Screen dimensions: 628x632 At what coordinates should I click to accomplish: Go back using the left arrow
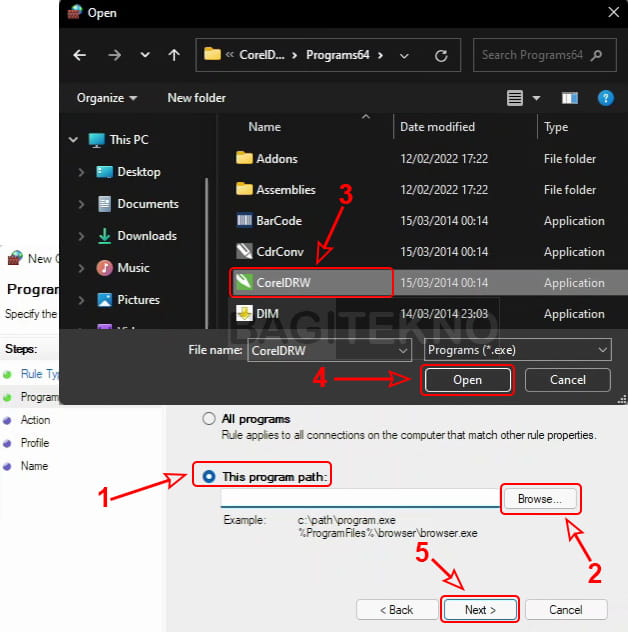click(80, 55)
